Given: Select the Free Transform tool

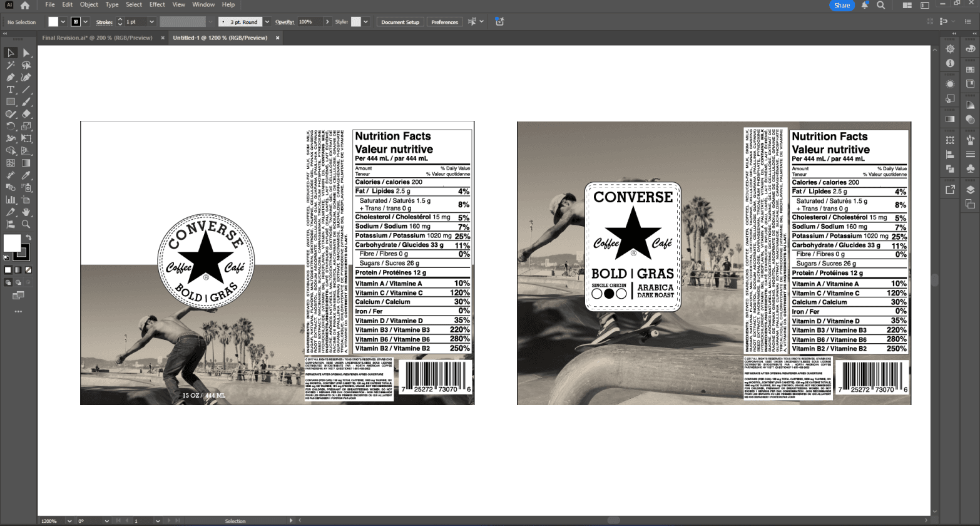Looking at the screenshot, I should coord(26,138).
